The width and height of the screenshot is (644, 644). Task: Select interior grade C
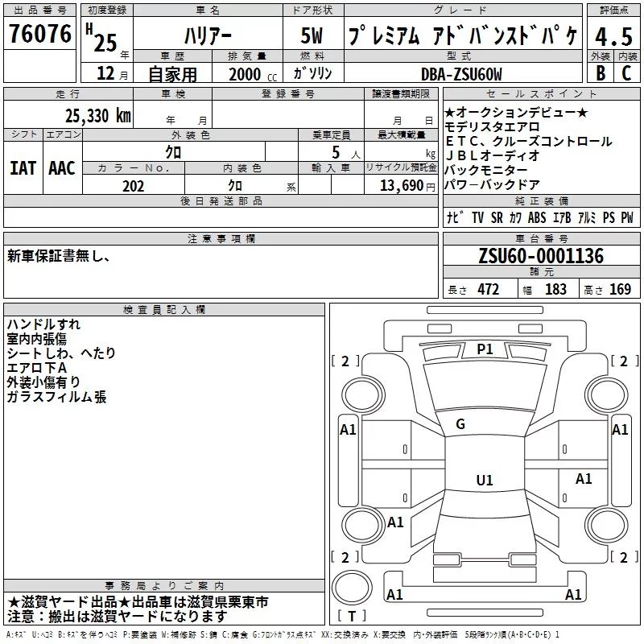(626, 72)
